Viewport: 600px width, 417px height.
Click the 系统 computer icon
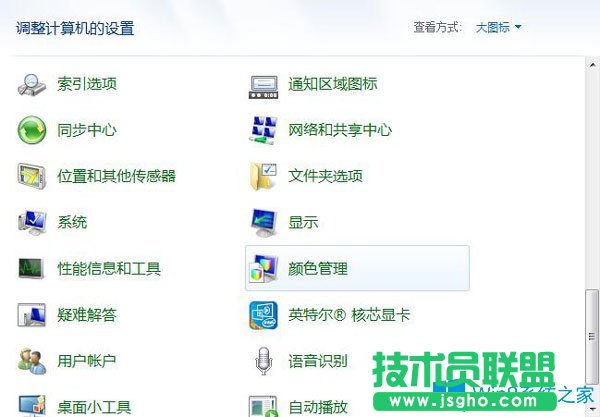coord(32,222)
